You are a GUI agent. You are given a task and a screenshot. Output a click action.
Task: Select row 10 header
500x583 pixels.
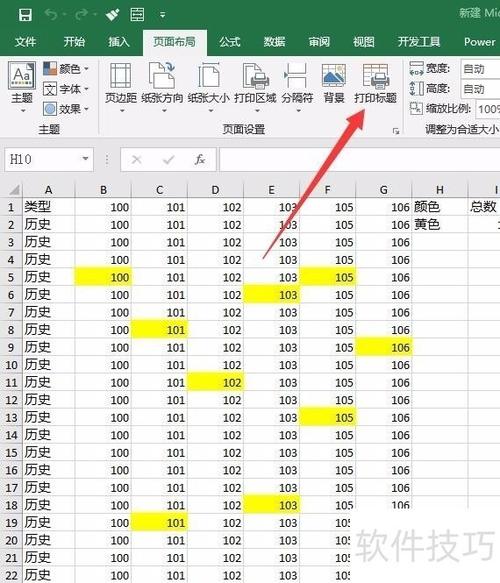coord(11,365)
